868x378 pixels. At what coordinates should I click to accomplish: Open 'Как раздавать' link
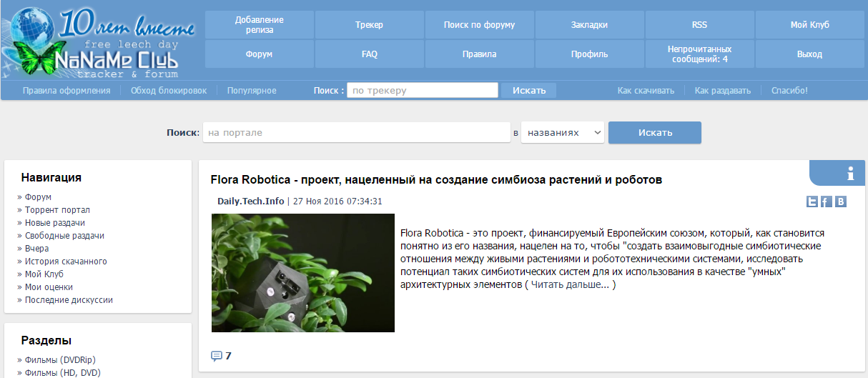(723, 91)
